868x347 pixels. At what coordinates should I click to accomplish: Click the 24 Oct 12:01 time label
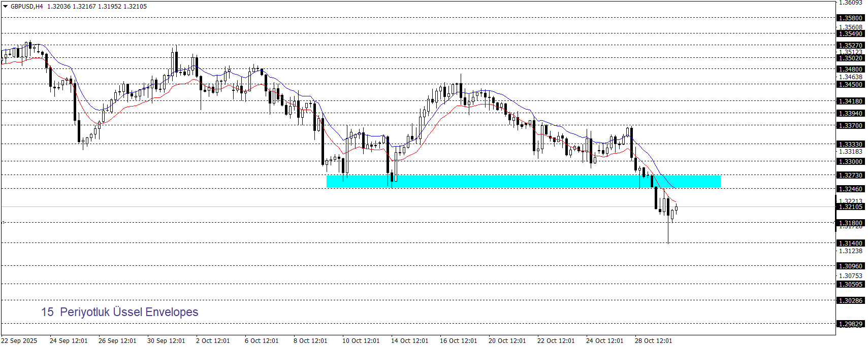click(x=604, y=341)
